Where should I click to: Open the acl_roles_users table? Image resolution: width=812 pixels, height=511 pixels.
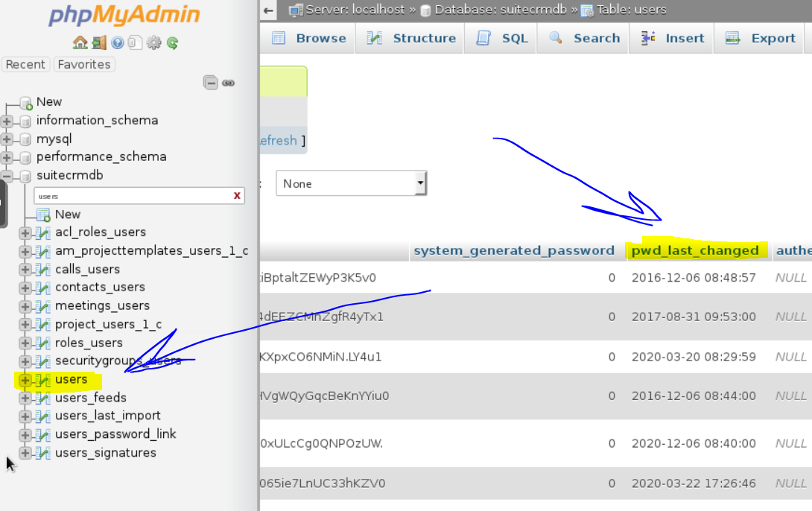(101, 232)
